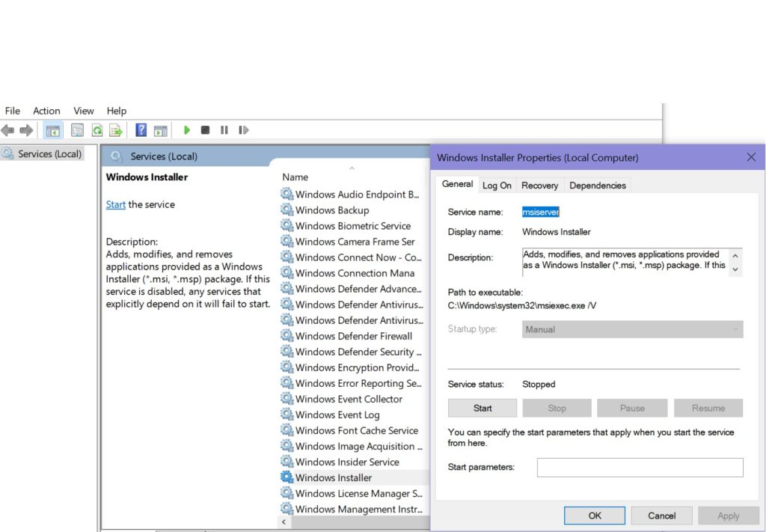Click the green Start Service play icon

[x=186, y=130]
